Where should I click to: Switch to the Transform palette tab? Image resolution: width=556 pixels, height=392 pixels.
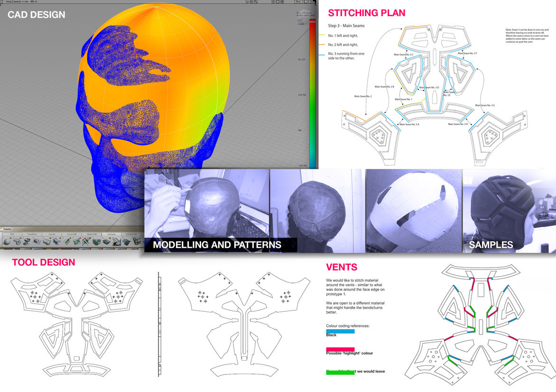click(x=32, y=234)
